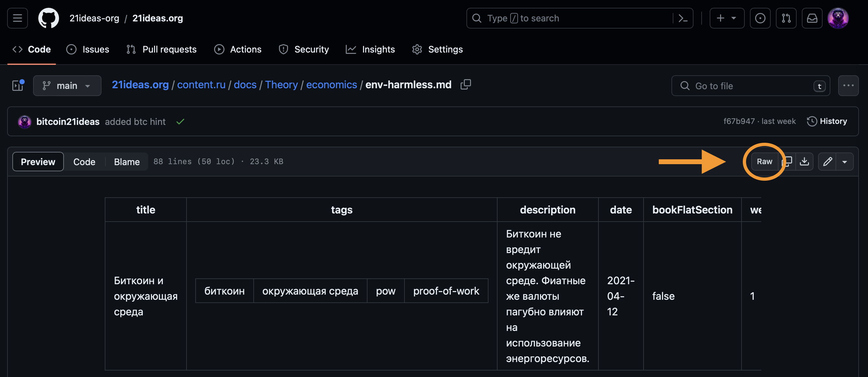The width and height of the screenshot is (868, 377).
Task: Copy raw file contents icon
Action: pos(788,161)
